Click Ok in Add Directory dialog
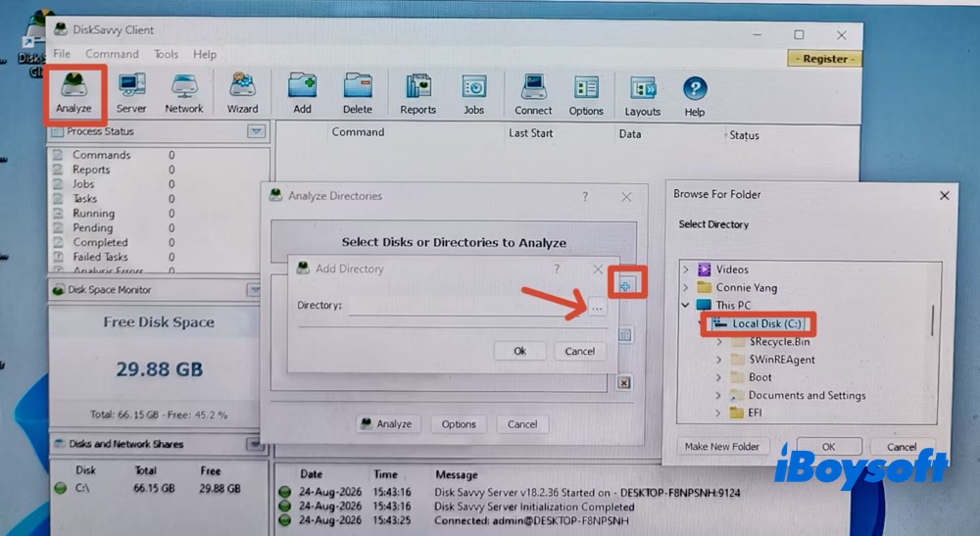 (520, 351)
